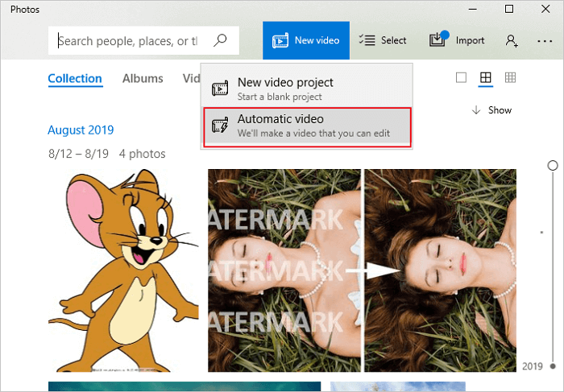Switch to the large single-square view

pos(461,78)
